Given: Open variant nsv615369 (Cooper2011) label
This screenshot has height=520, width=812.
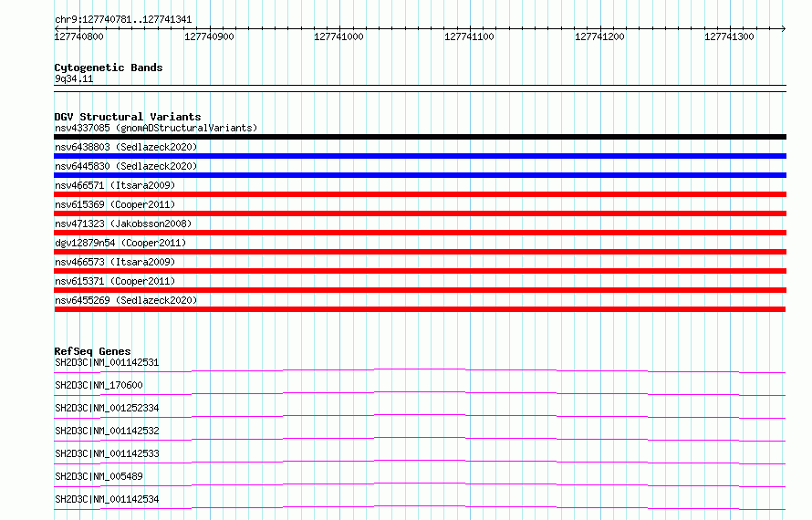Looking at the screenshot, I should coord(115,204).
